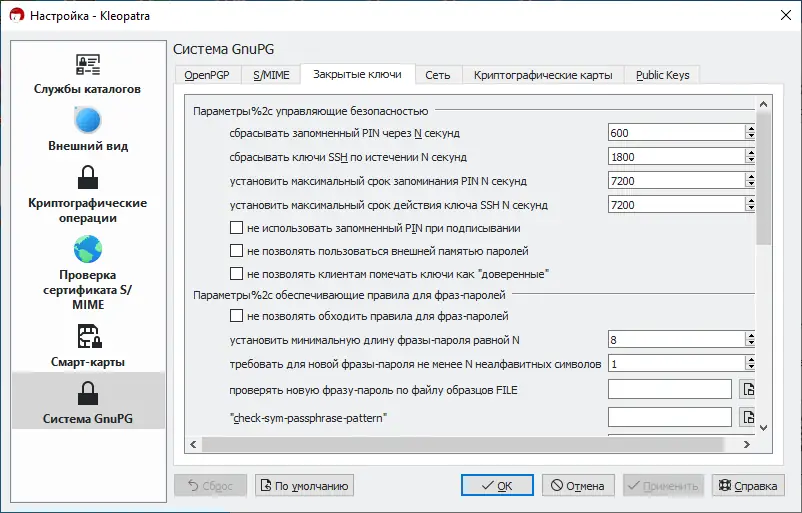802x513 pixels.
Task: Increase minimum passphrase length spinner
Action: (749, 335)
